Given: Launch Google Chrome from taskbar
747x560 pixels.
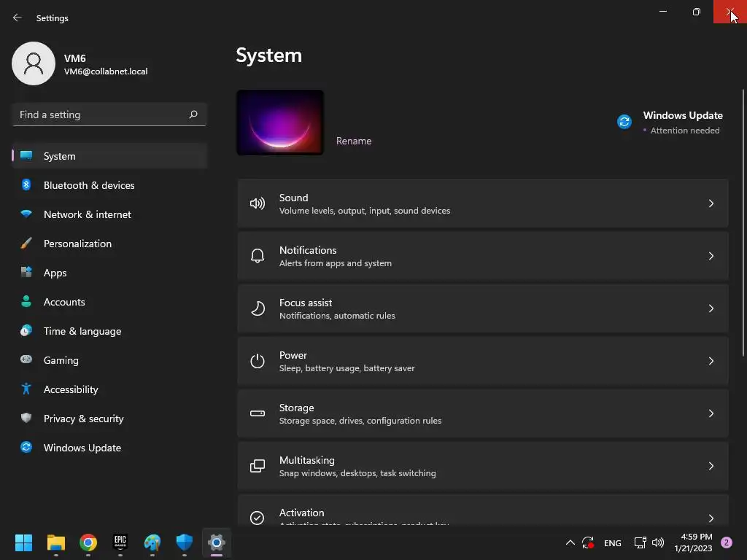Looking at the screenshot, I should coord(88,542).
